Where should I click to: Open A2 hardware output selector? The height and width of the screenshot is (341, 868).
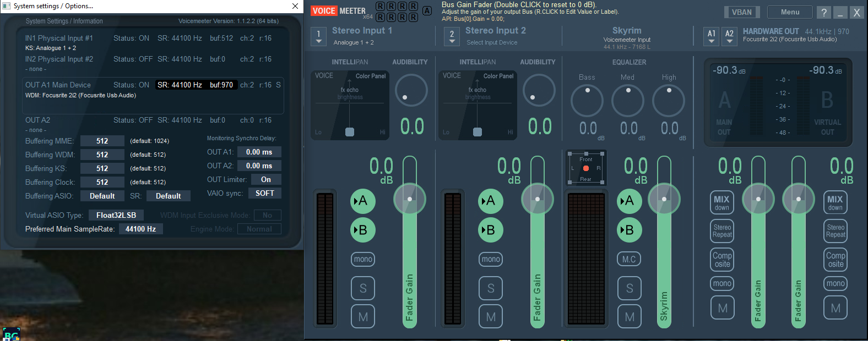pyautogui.click(x=729, y=36)
